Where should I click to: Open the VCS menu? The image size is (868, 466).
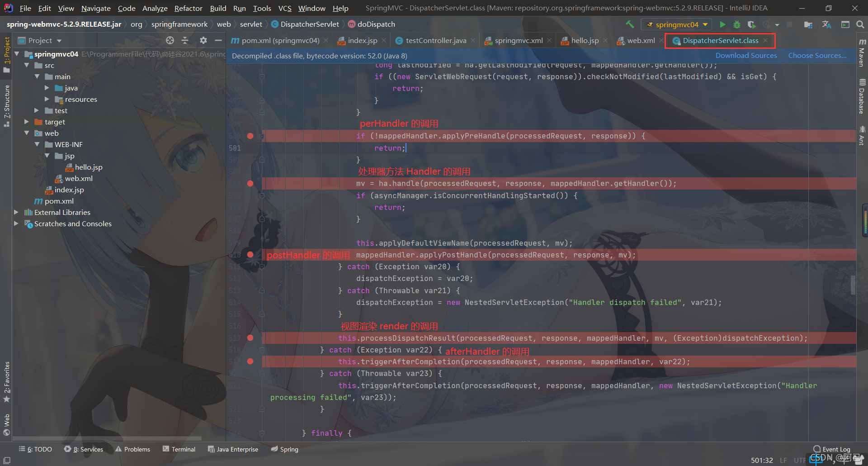click(x=285, y=8)
